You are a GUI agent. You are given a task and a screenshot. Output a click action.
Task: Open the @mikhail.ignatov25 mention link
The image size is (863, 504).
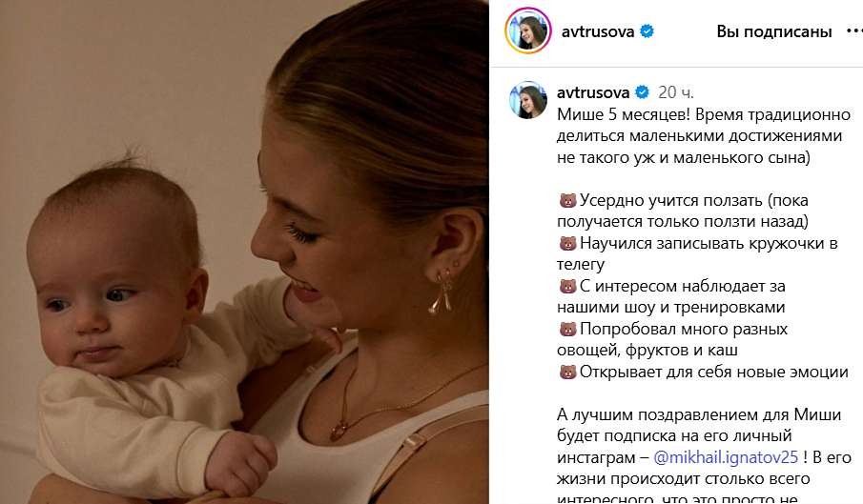726,457
